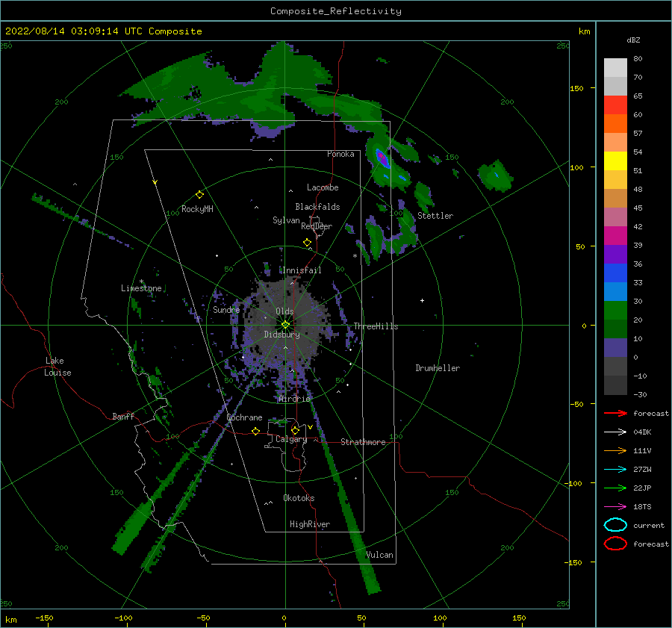Click the -150 tick on bottom axis
This screenshot has height=628, width=672.
coord(44,618)
